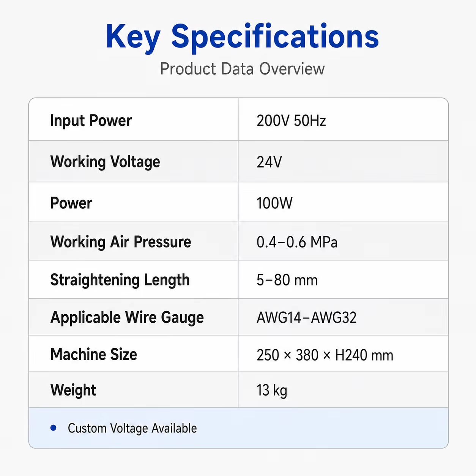Select the Working Voltage label

tap(105, 162)
